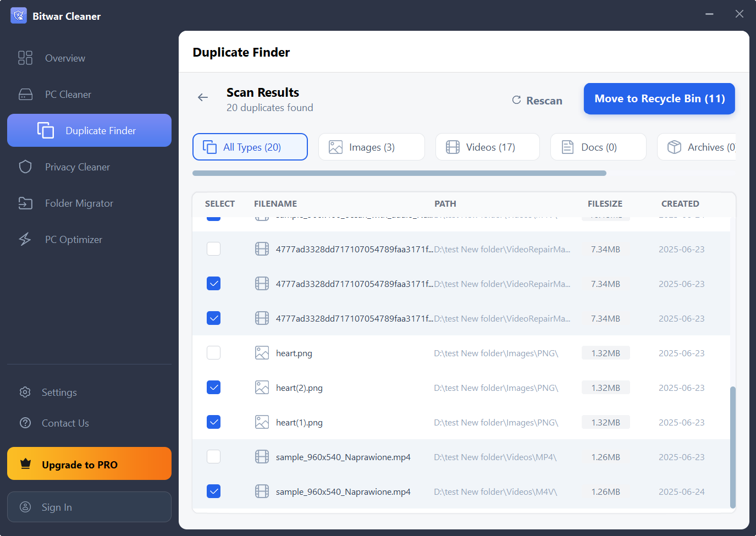Screen dimensions: 756x536
Task: Click the Settings gear icon
Action: [25, 392]
